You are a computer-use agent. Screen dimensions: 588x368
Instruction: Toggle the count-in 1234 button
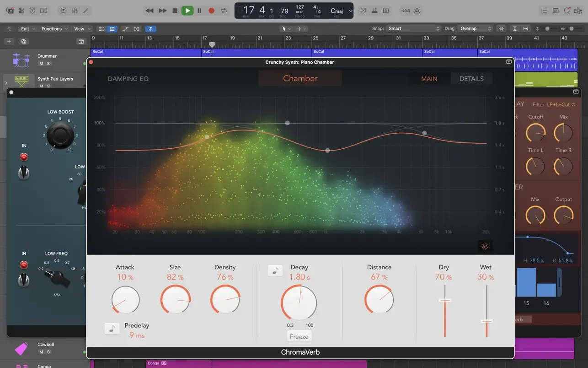tap(405, 11)
